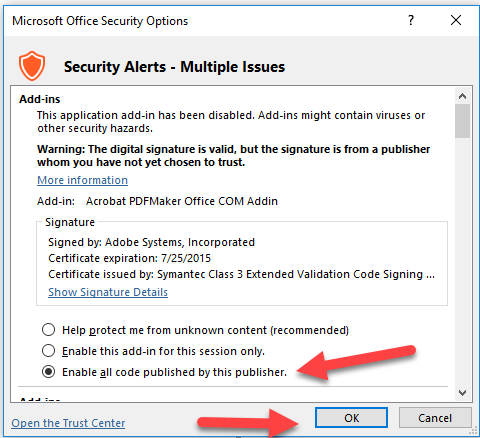Click the scrollbar up arrow
The width and height of the screenshot is (480, 438).
pos(462,96)
